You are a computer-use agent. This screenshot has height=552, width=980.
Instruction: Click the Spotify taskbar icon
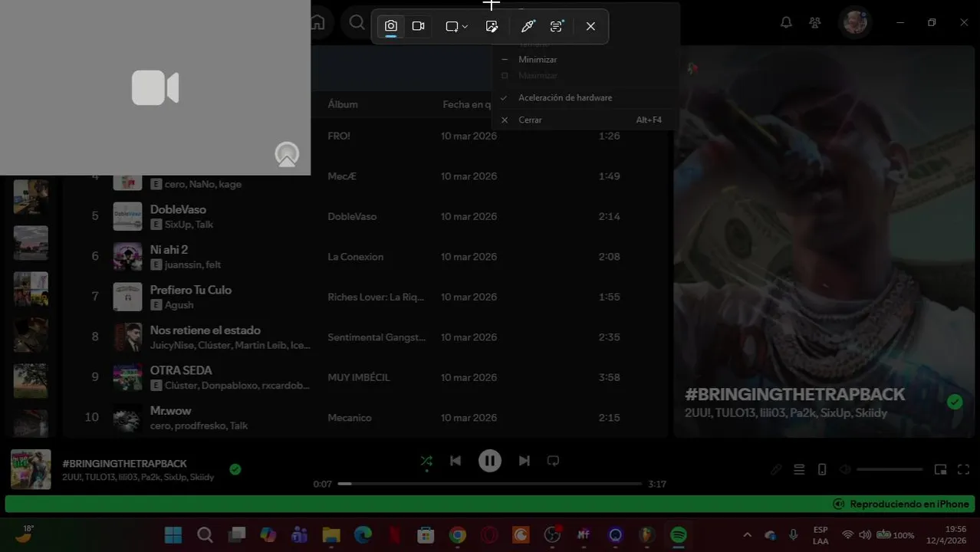[x=679, y=534]
